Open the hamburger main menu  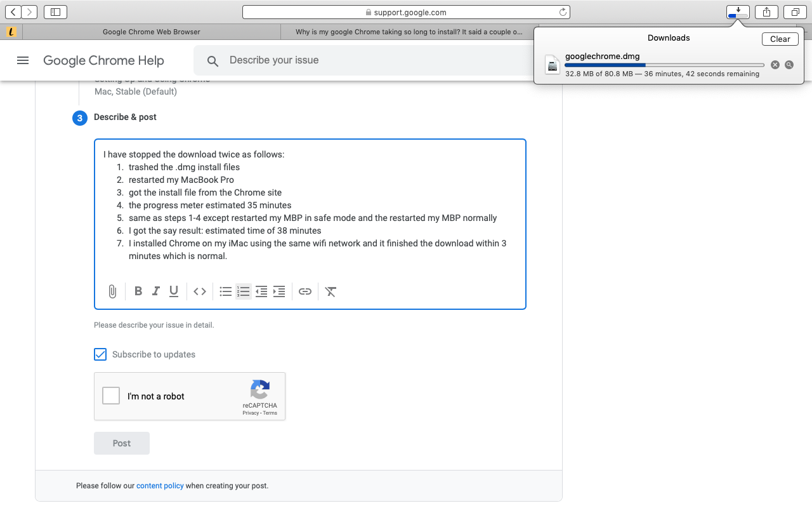tap(23, 60)
